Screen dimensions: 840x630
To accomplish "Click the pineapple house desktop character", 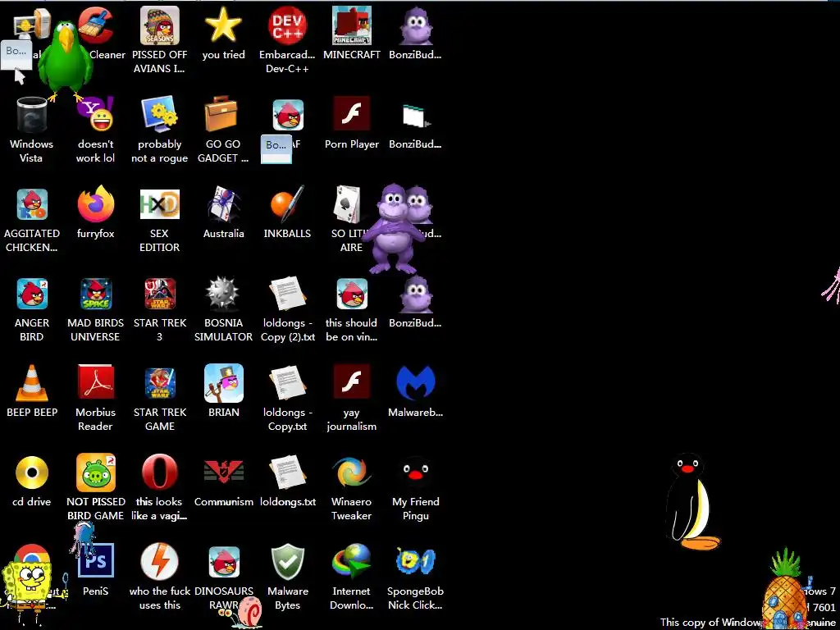I will point(785,589).
